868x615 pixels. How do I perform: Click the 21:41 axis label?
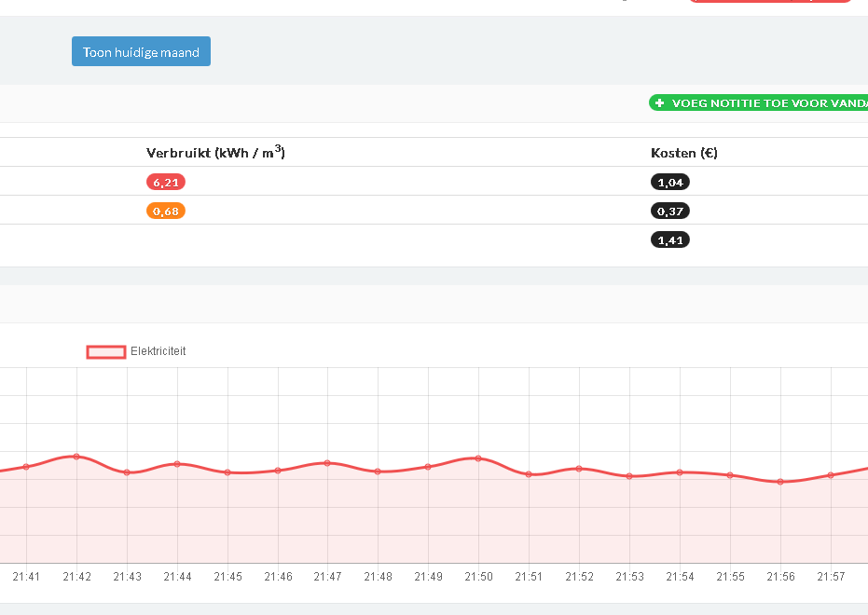coord(26,576)
